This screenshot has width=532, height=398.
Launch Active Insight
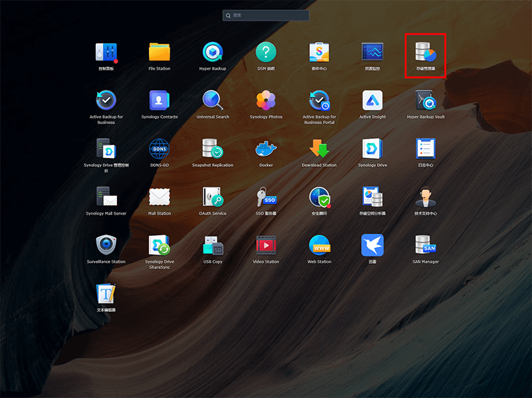pyautogui.click(x=372, y=101)
